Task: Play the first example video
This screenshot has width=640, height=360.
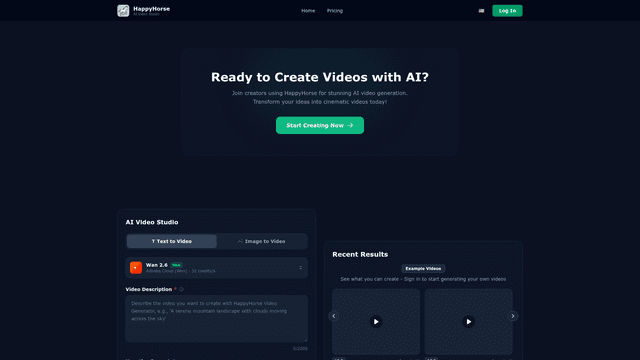Action: click(x=376, y=322)
